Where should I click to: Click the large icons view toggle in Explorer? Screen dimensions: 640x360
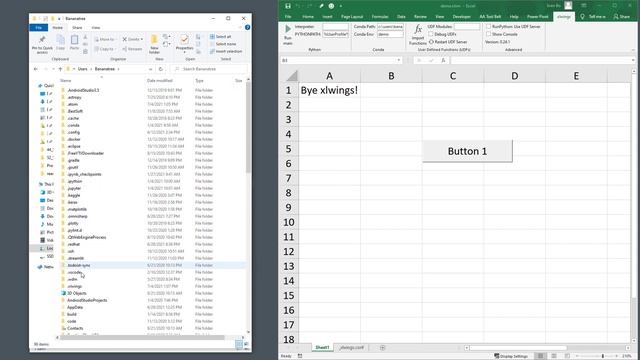tap(246, 344)
